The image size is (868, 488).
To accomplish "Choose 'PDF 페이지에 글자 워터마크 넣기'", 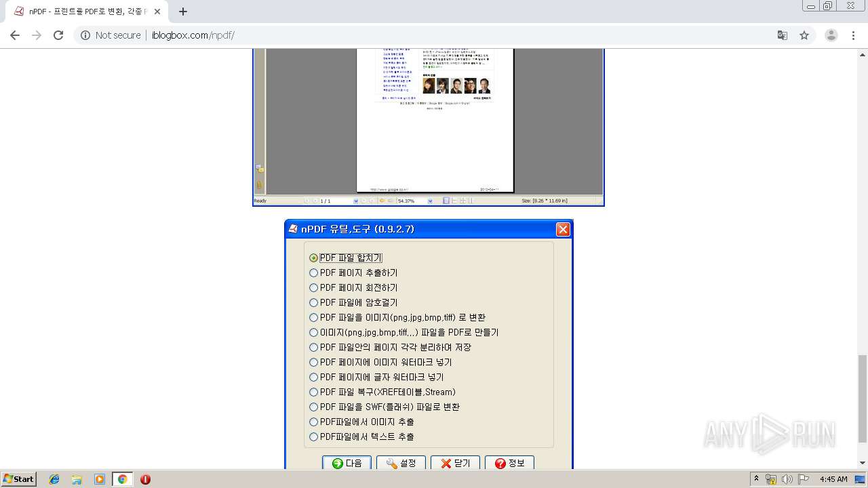I will click(x=313, y=378).
